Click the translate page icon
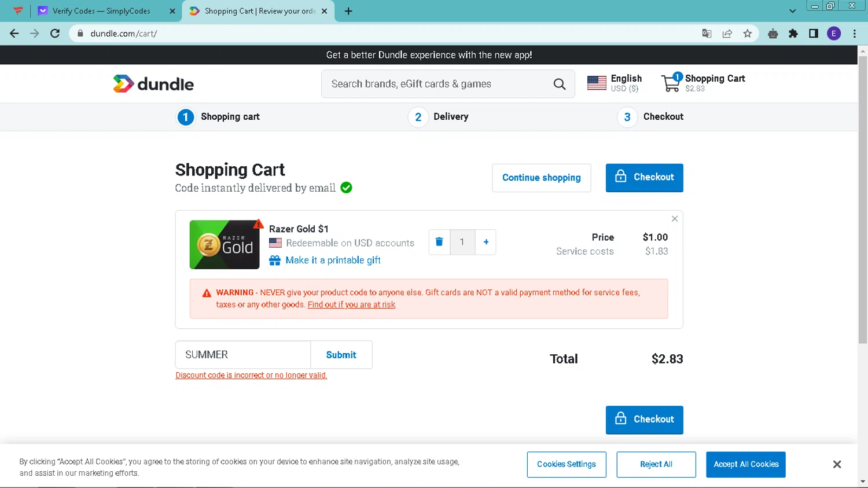This screenshot has width=868, height=488. pos(707,34)
